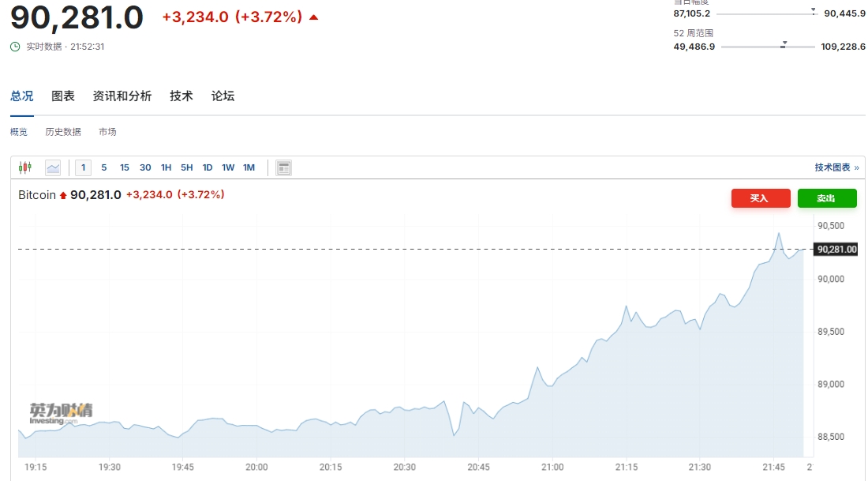Click the 90,281.00 price label on chart axis

836,250
